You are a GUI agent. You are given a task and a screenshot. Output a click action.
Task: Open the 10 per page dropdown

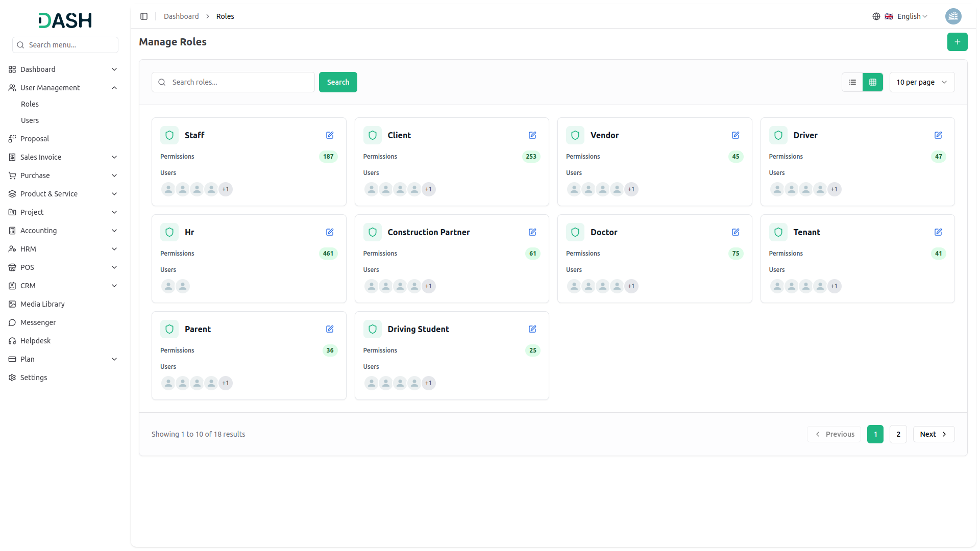tap(921, 82)
